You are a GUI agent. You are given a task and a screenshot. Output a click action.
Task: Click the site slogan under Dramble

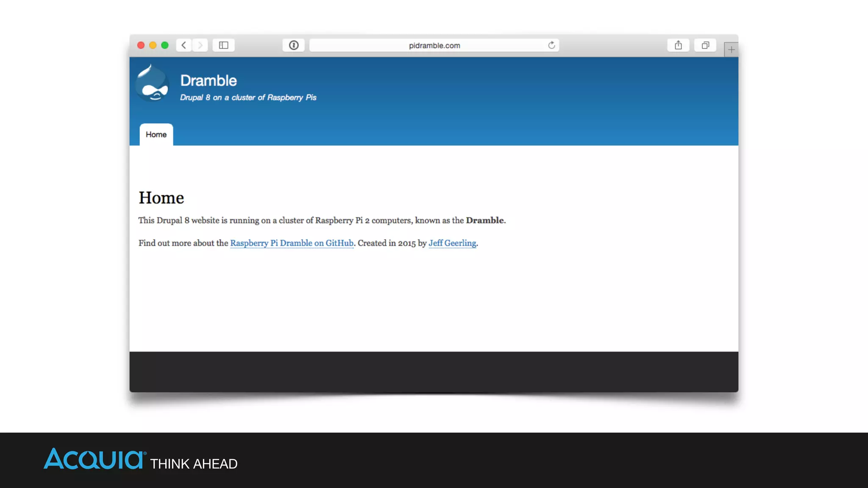[x=248, y=97]
